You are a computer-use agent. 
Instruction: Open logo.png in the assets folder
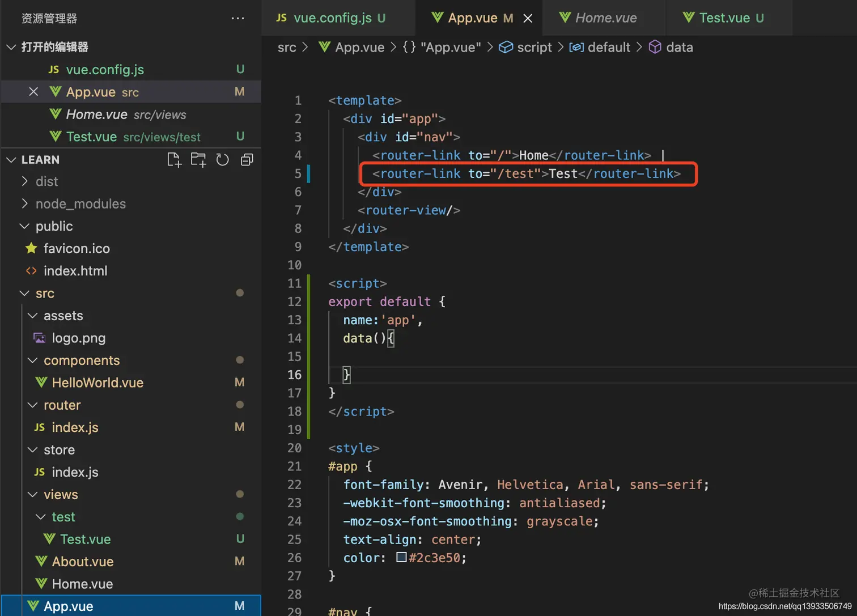coord(131,338)
